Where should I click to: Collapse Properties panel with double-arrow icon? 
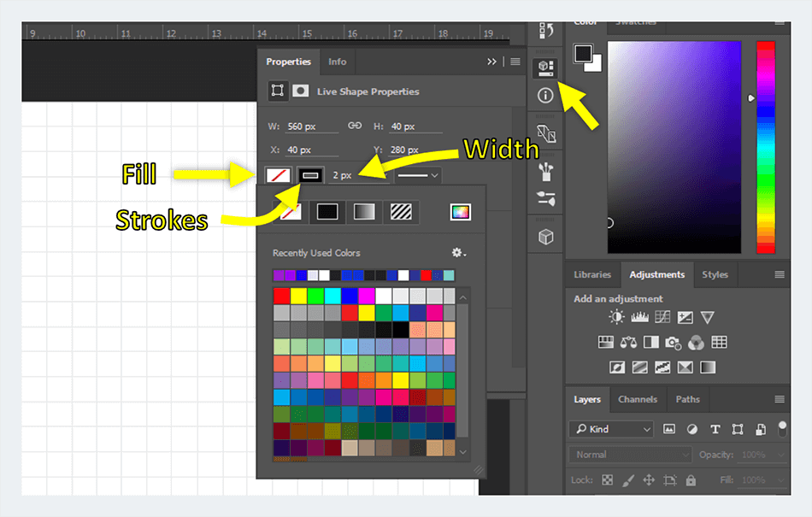pos(491,62)
